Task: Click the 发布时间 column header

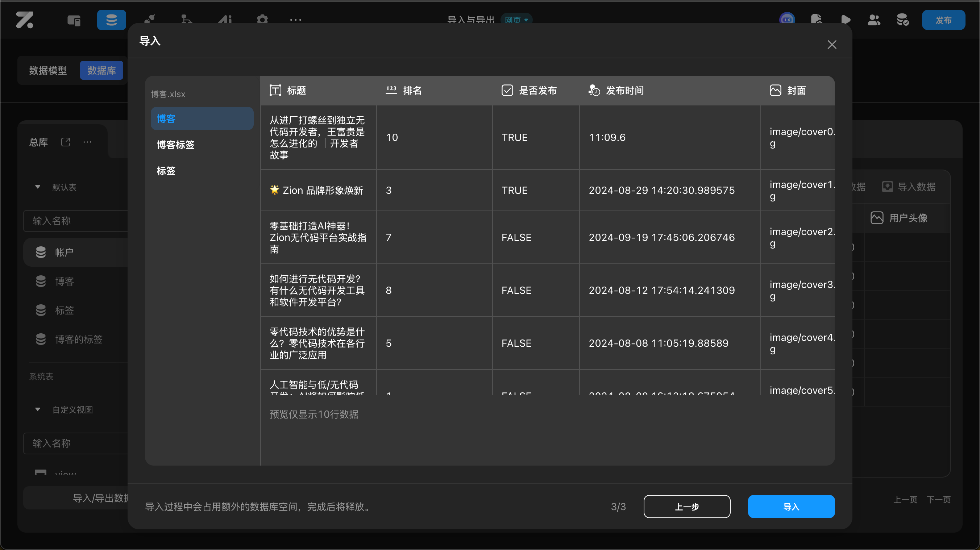Action: coord(670,91)
